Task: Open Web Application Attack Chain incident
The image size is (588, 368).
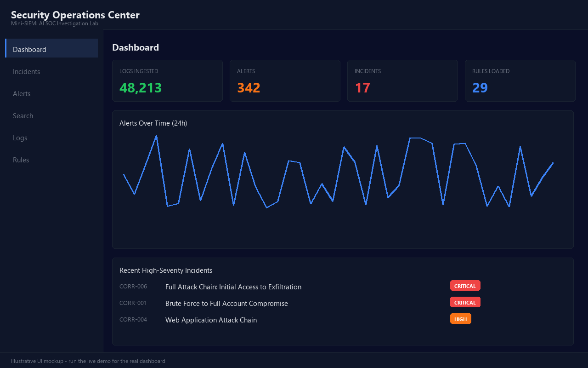Action: (x=211, y=320)
